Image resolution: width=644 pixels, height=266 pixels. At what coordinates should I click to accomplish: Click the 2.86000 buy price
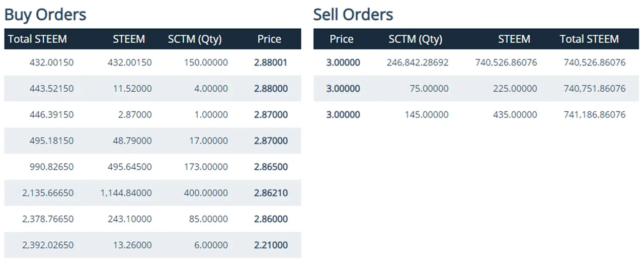coord(271,219)
